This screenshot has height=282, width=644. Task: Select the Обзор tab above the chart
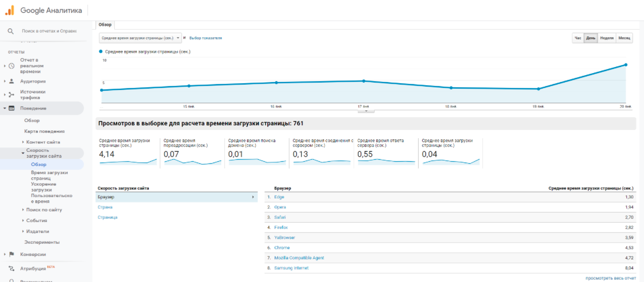[106, 25]
